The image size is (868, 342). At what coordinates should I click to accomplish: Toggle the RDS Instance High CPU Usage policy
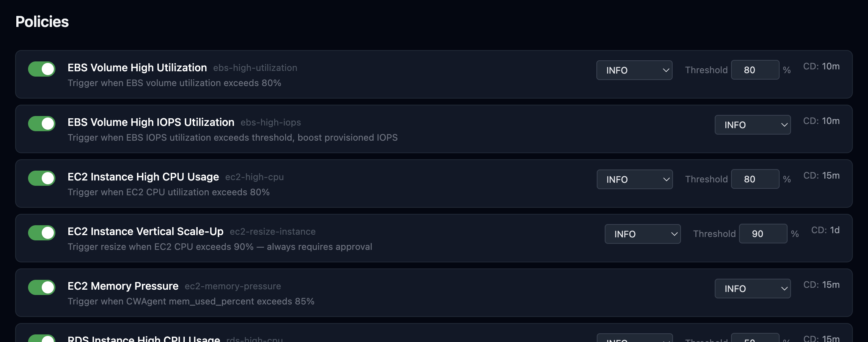(42, 339)
